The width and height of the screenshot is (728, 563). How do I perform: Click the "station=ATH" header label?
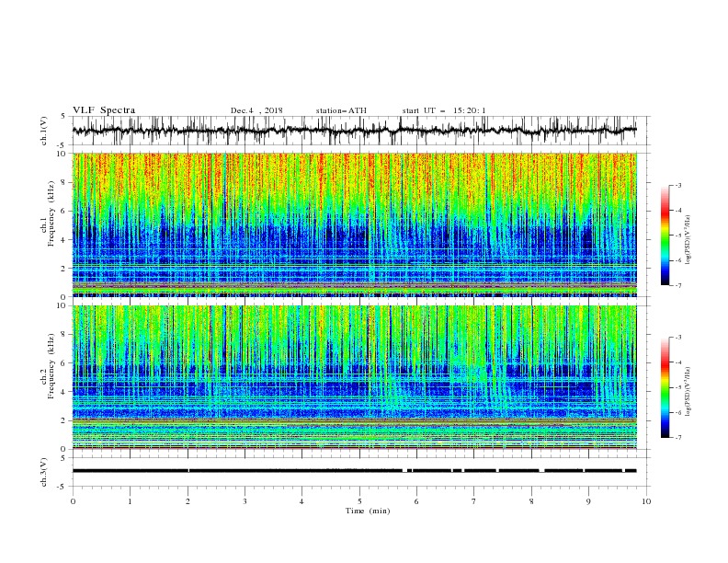341,110
